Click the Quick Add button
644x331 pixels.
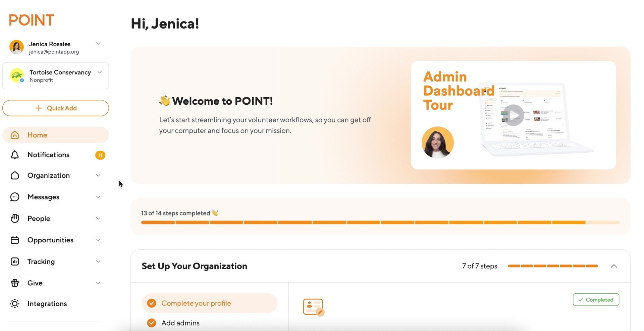(56, 108)
